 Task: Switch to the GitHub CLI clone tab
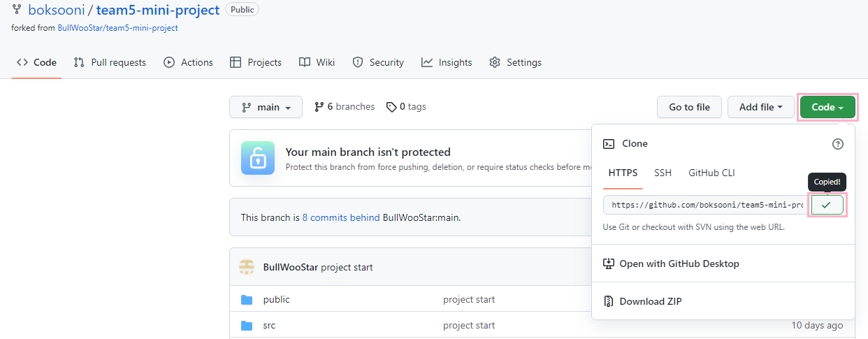[711, 173]
